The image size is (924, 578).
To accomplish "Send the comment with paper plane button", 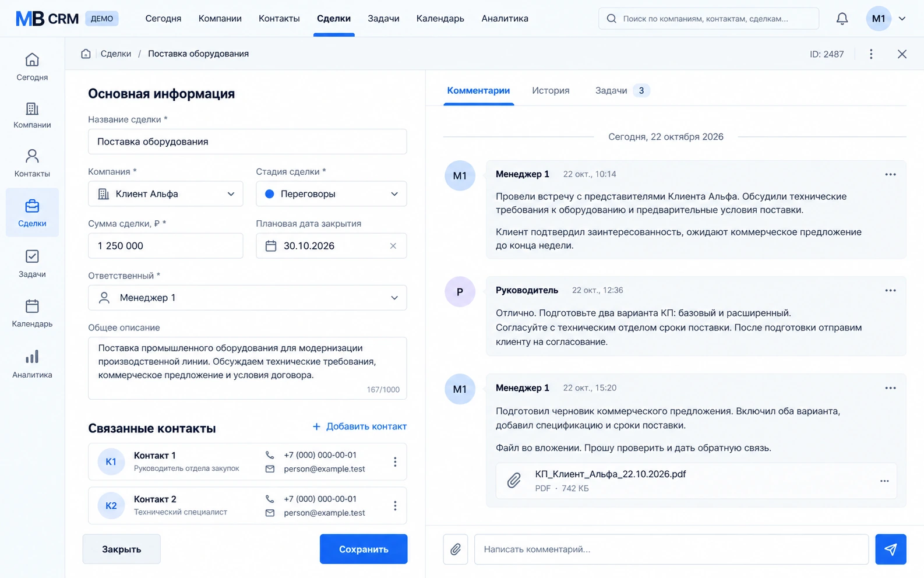I will click(x=891, y=549).
